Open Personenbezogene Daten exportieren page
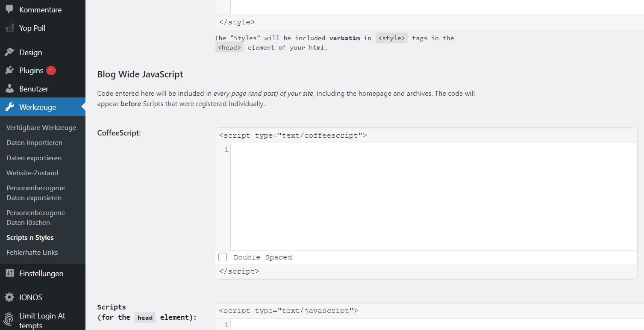The image size is (644, 330). tap(35, 193)
